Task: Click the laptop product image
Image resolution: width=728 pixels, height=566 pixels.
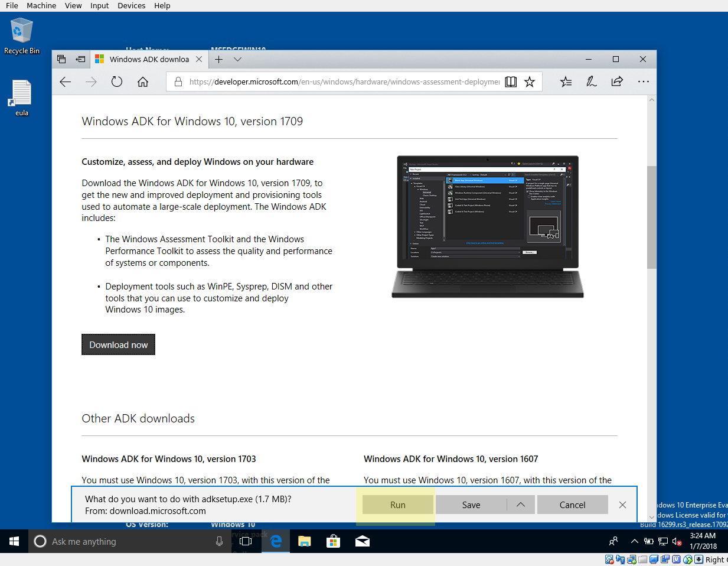Action: [x=488, y=227]
